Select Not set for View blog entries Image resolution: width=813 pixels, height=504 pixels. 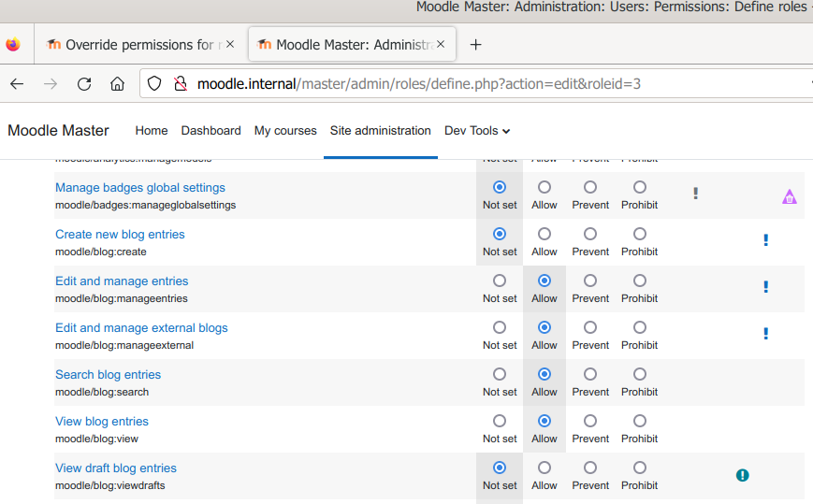coord(500,421)
